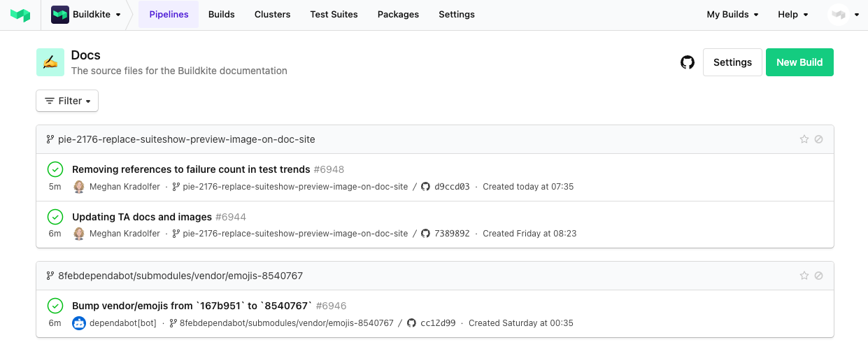
Task: Star the pie-2176-replace-suiteshow branch
Action: click(804, 139)
